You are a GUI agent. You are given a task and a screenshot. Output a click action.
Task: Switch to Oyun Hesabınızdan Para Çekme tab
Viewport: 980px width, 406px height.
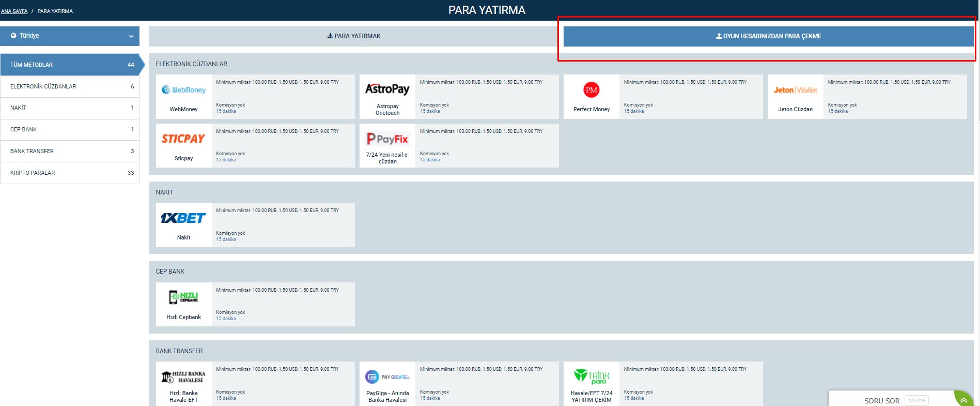coord(768,36)
